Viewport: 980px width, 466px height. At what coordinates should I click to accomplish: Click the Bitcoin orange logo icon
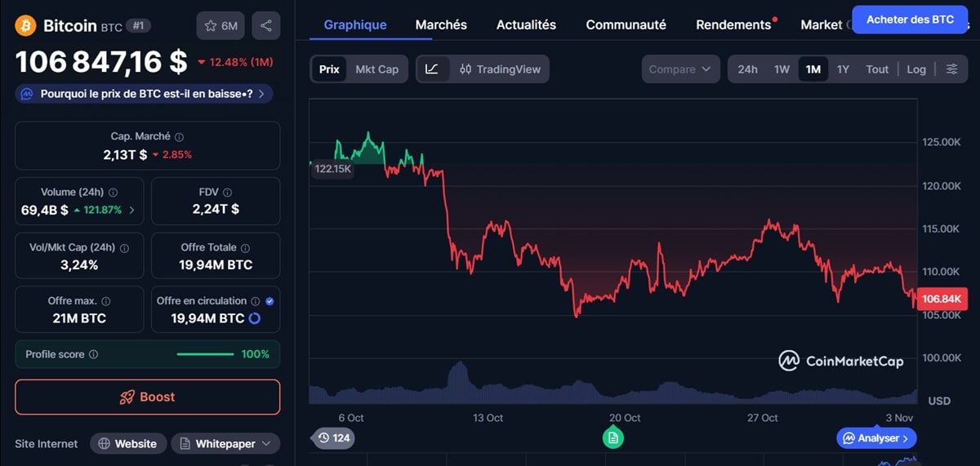[x=26, y=26]
